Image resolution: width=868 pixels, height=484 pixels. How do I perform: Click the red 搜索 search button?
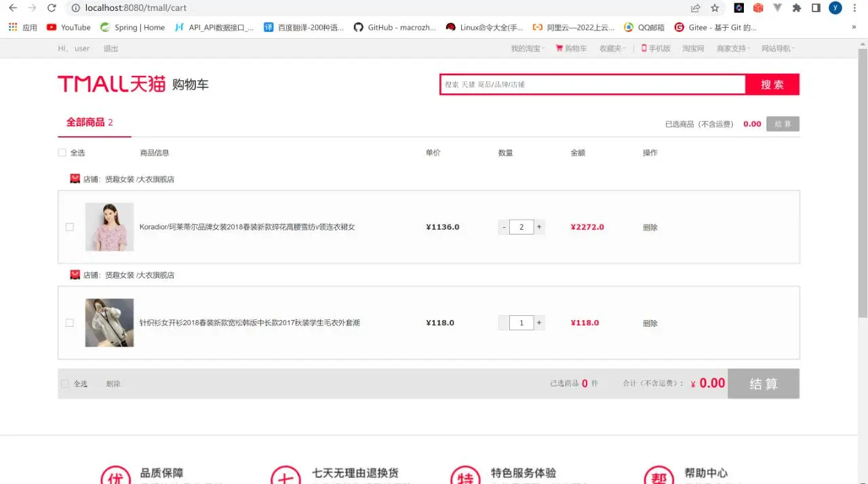click(772, 85)
